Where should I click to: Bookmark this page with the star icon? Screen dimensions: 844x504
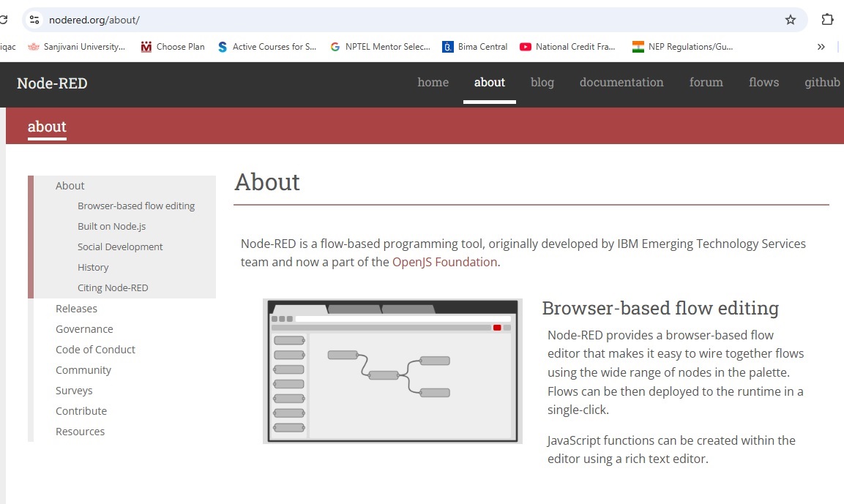(790, 20)
